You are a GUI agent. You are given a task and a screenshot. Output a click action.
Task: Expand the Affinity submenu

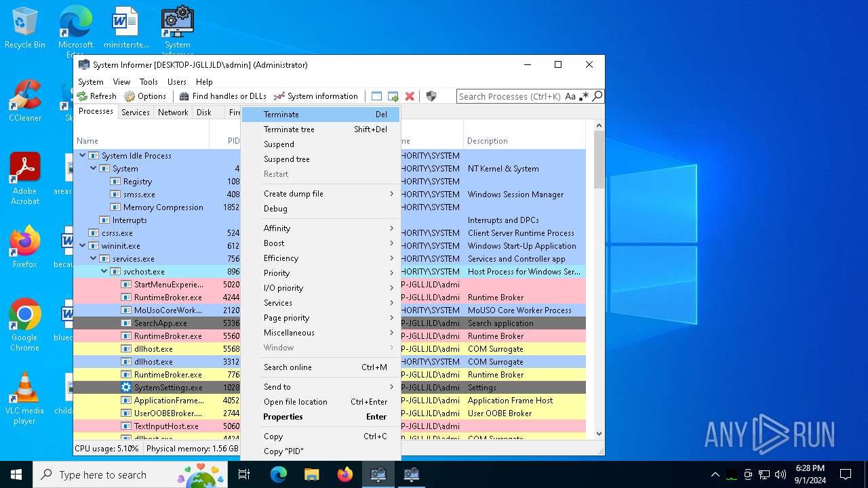[321, 228]
